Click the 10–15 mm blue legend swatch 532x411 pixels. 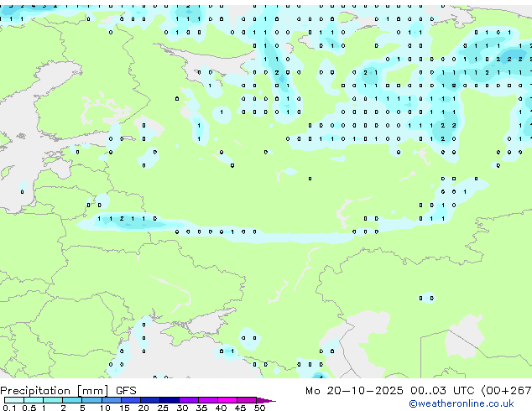(112, 400)
